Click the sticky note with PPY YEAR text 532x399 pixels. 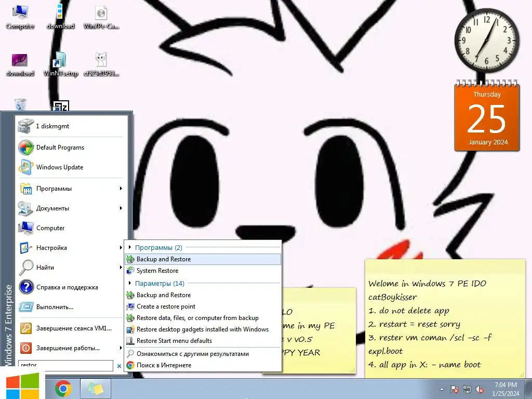click(319, 330)
